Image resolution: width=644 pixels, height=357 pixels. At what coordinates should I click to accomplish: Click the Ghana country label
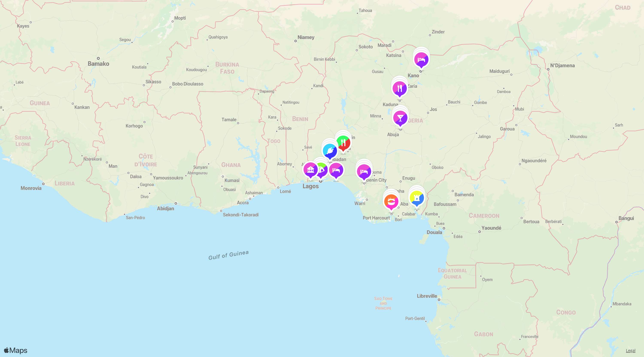pyautogui.click(x=231, y=165)
